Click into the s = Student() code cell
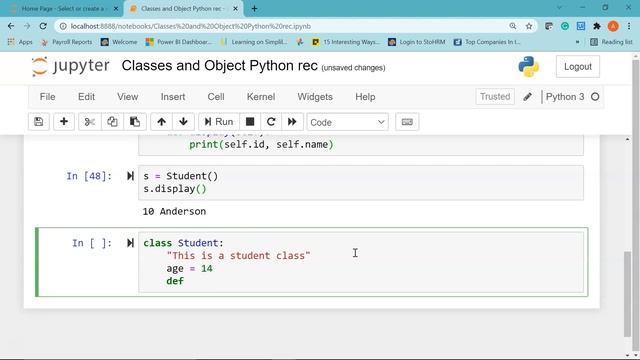Viewport: 640px width, 360px height. 361,182
